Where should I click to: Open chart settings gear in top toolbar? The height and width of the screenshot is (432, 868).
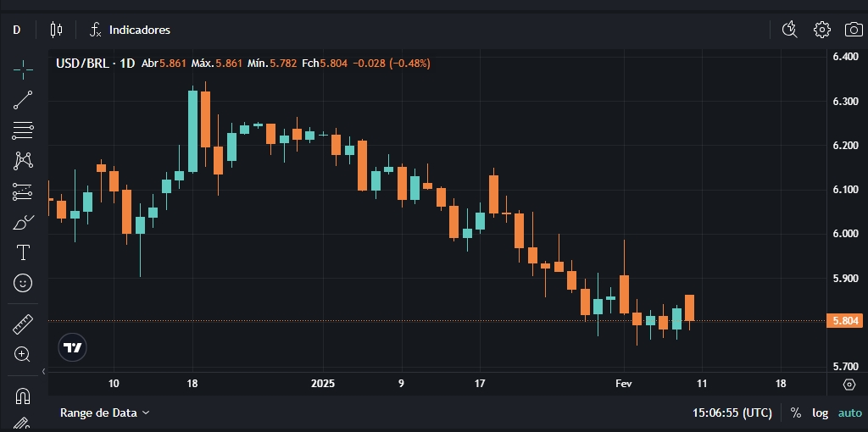tap(821, 30)
